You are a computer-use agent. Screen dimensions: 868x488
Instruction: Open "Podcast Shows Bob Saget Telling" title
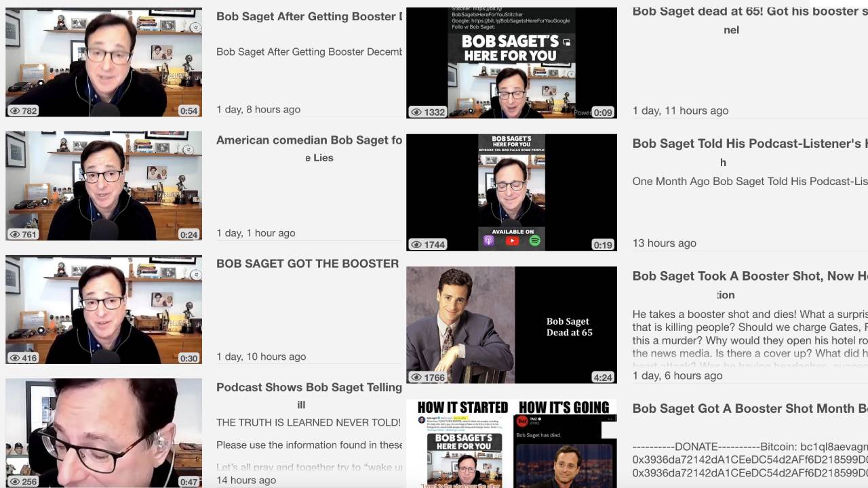pyautogui.click(x=309, y=388)
